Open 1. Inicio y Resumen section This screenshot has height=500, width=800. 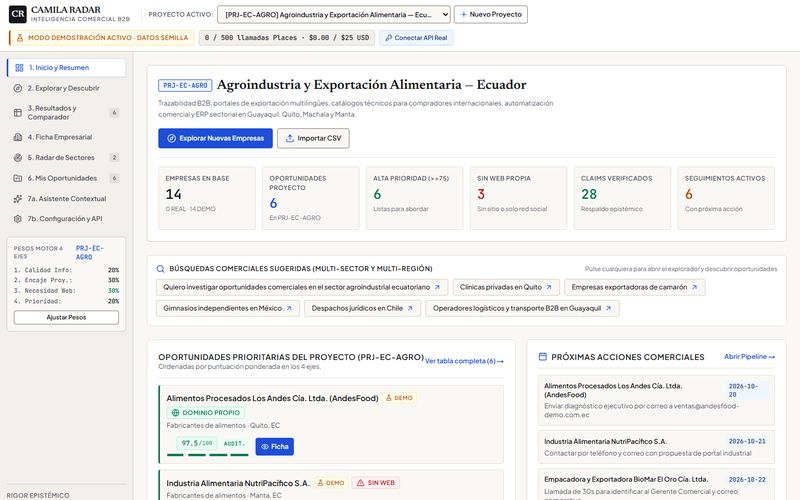(66, 68)
